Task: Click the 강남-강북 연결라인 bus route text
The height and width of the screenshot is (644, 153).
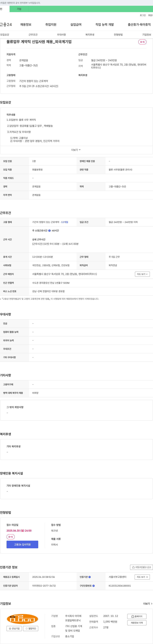Action: [48, 292]
